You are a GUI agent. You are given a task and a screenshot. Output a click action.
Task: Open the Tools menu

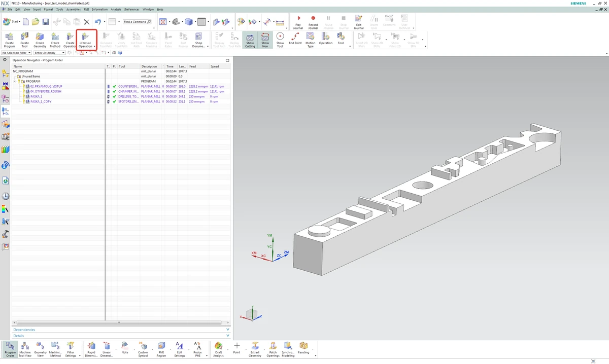click(60, 9)
